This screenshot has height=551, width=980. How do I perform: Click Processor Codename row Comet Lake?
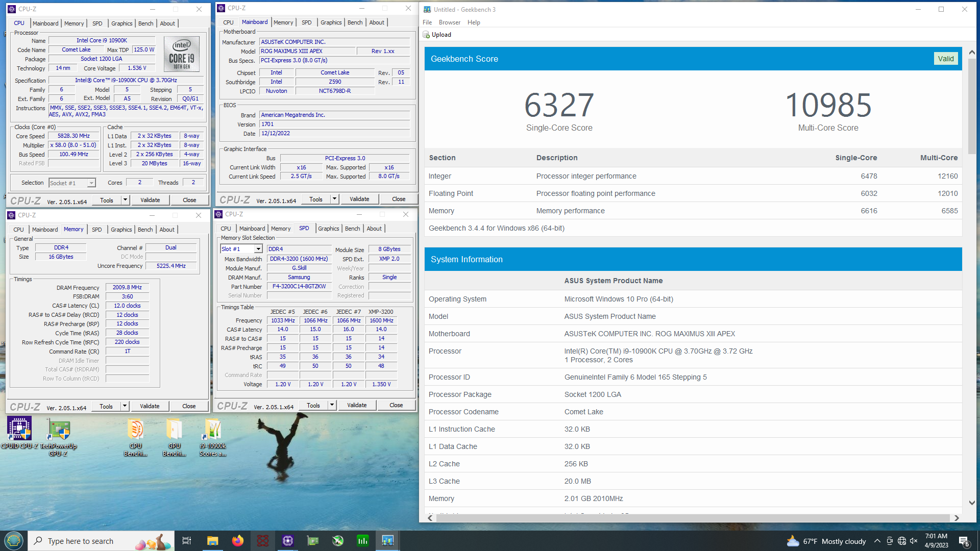point(693,412)
